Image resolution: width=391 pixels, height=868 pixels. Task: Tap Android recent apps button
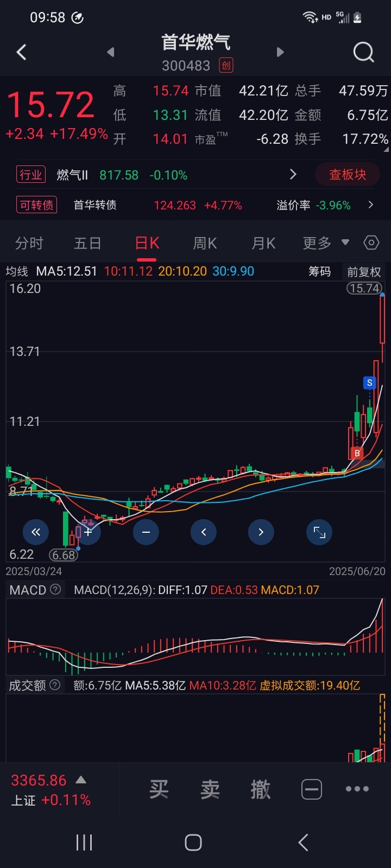tap(84, 843)
